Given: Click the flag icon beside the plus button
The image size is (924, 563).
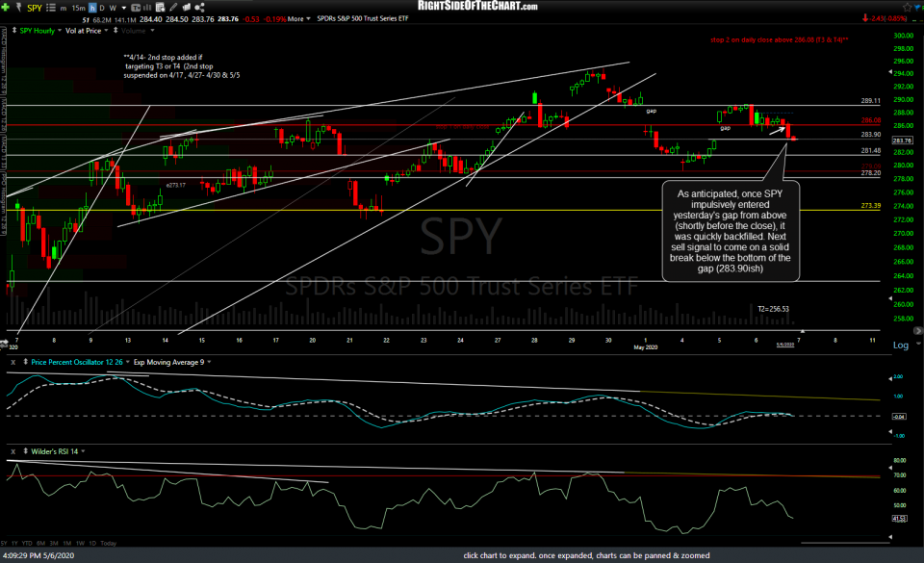Looking at the screenshot, I should [x=17, y=7].
